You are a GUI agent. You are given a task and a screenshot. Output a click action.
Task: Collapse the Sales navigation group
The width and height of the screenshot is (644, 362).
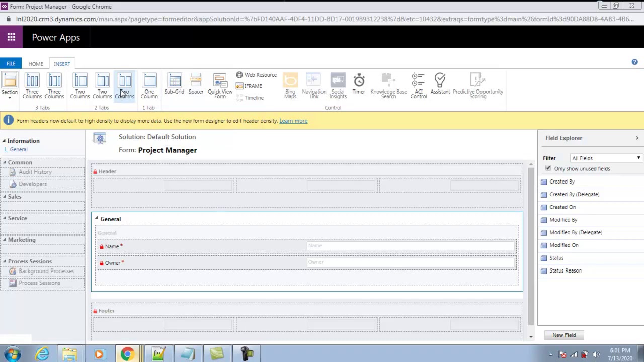pyautogui.click(x=4, y=197)
